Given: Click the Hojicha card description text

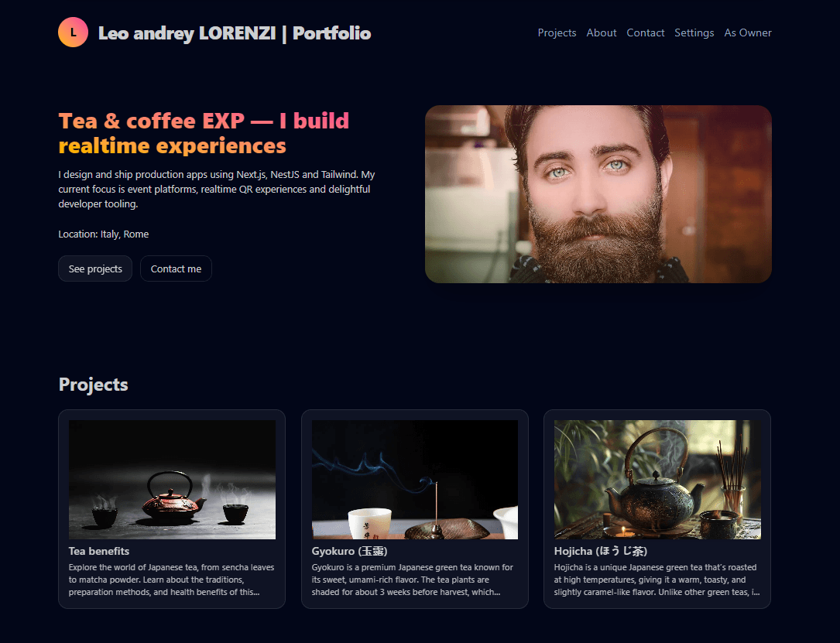Looking at the screenshot, I should click(x=657, y=580).
